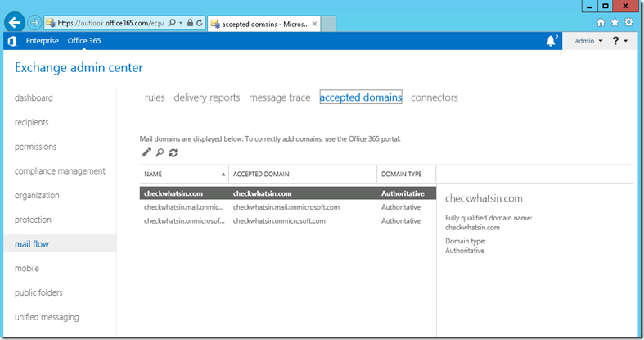Image resolution: width=644 pixels, height=340 pixels.
Task: Click the search magnifier in address bar
Action: (172, 23)
